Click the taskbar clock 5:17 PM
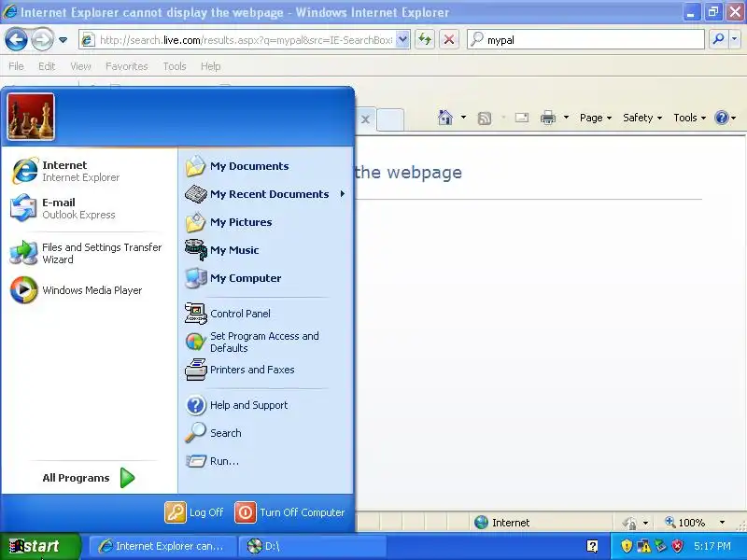747x560 pixels. (x=712, y=546)
